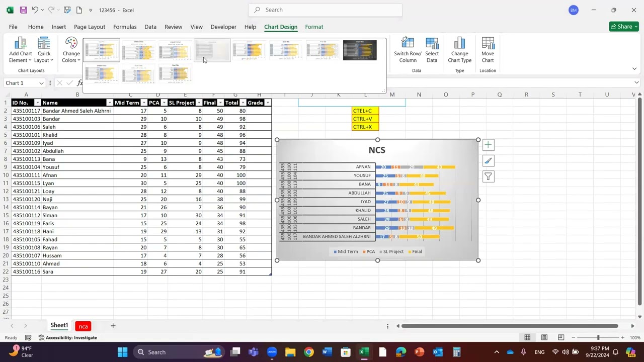Screen dimensions: 644x362
Task: Open the File tab
Action: [13, 27]
